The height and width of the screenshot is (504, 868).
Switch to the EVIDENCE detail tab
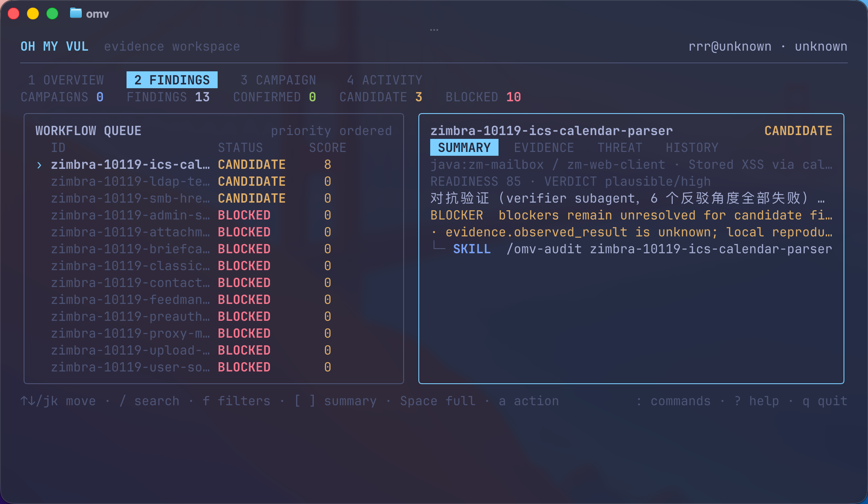tap(544, 147)
